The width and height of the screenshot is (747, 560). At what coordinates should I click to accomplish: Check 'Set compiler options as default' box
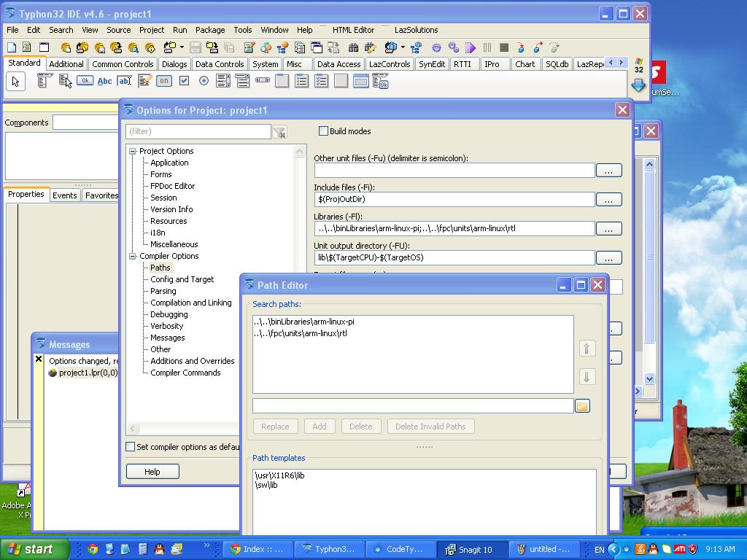tap(130, 447)
